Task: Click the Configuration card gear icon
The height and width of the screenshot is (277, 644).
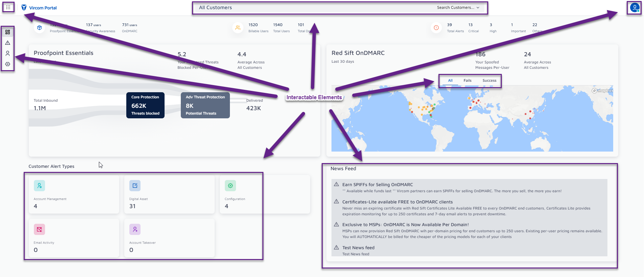Action: point(230,185)
